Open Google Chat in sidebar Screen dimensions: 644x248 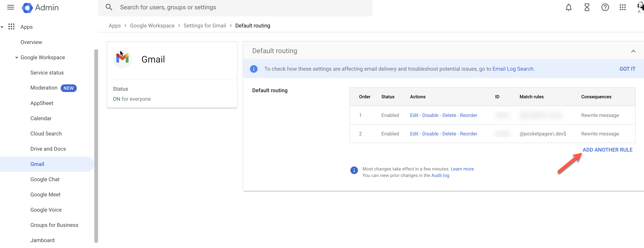point(45,179)
